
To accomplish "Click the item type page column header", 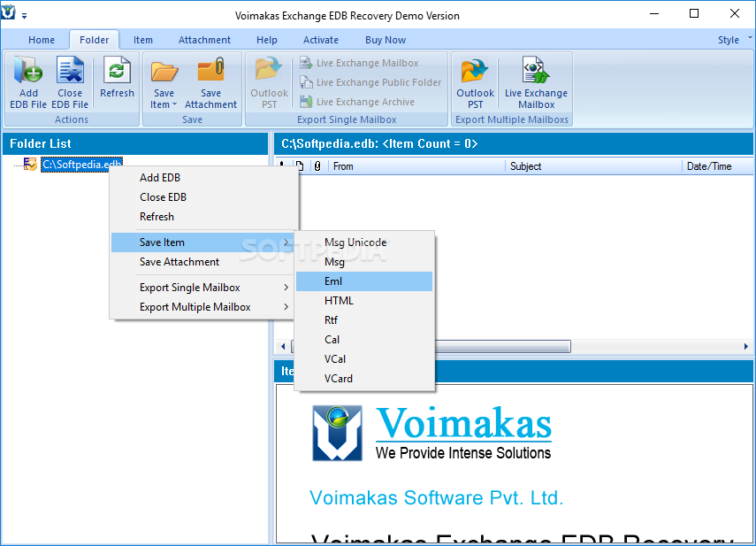I will (300, 166).
